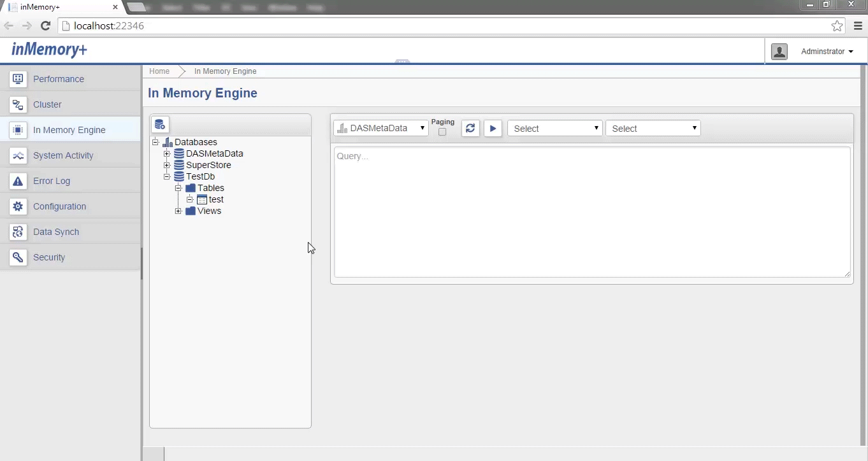Click the SuperStore database icon in tree
The width and height of the screenshot is (868, 461).
click(x=179, y=165)
